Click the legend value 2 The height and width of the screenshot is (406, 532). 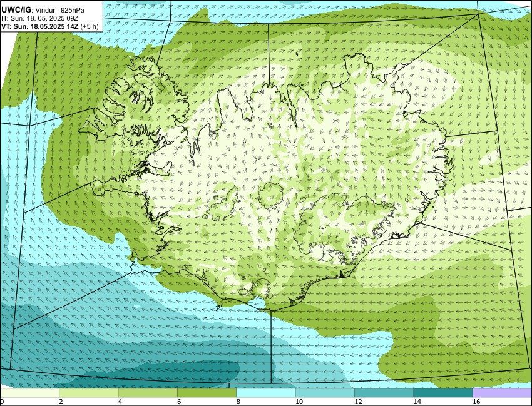[x=61, y=402]
